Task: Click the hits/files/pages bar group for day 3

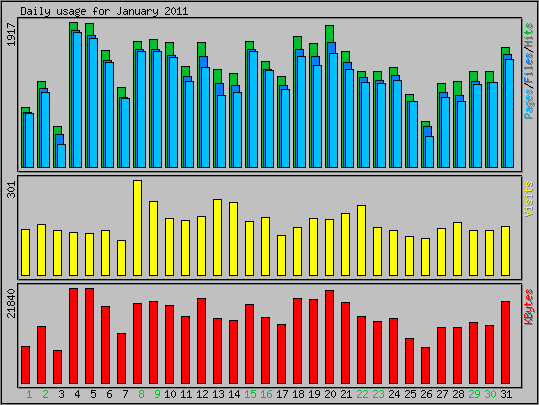Action: coord(59,147)
